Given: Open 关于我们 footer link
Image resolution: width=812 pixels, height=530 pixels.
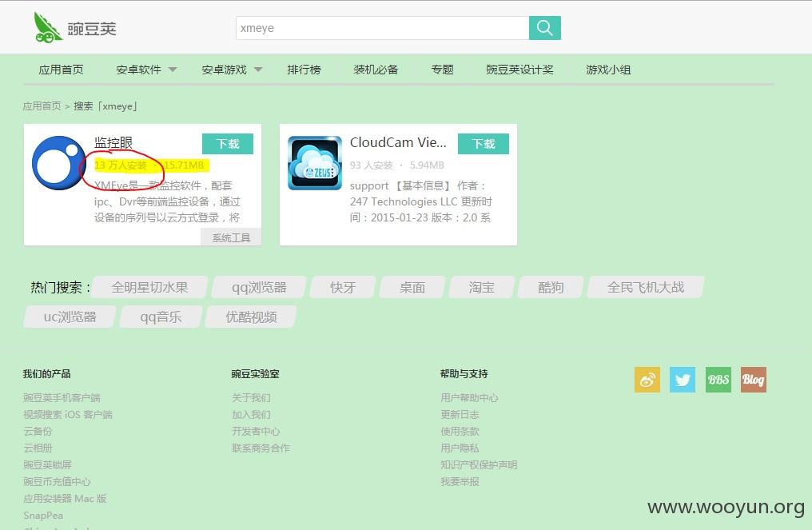Looking at the screenshot, I should pyautogui.click(x=251, y=398).
